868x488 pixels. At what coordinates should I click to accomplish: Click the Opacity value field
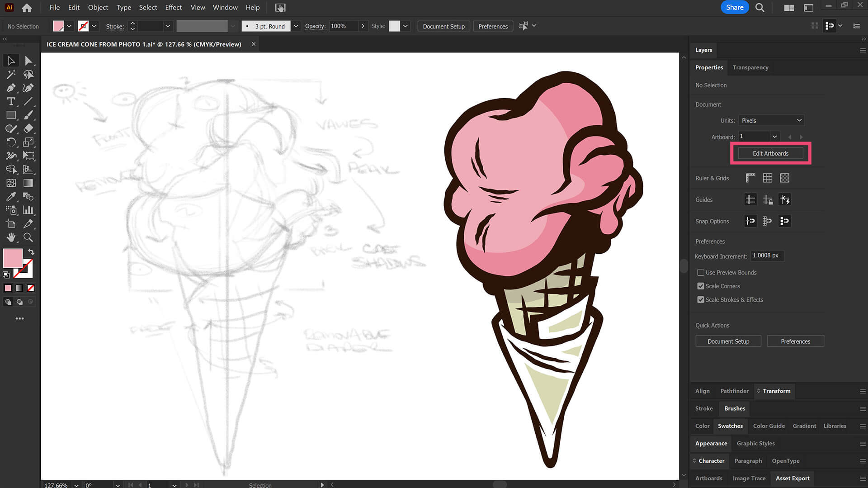point(343,26)
